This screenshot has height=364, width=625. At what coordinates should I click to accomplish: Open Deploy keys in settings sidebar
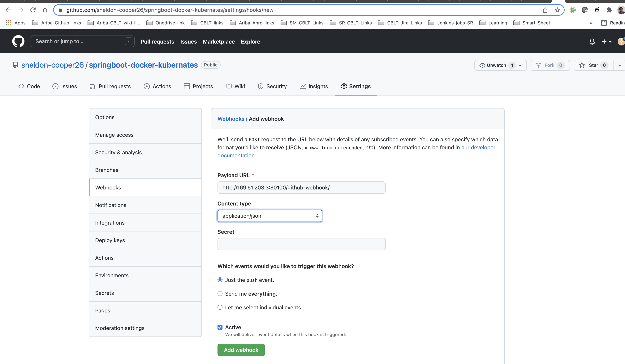[x=110, y=240]
